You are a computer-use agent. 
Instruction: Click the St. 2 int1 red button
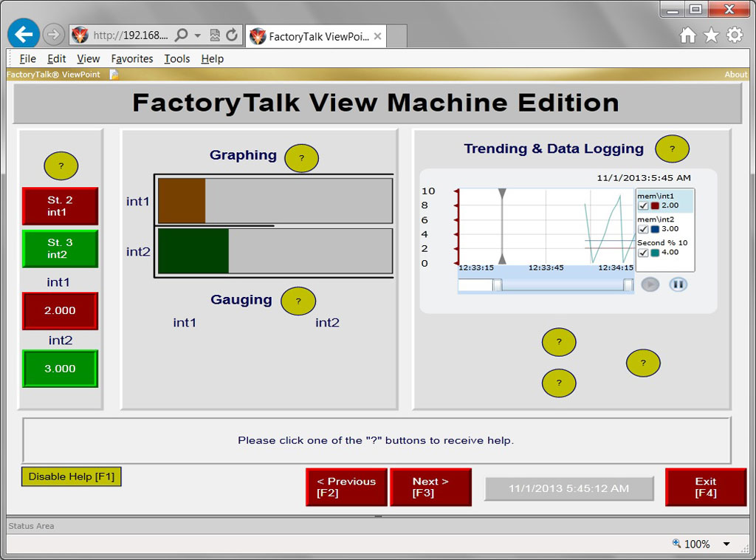coord(61,206)
